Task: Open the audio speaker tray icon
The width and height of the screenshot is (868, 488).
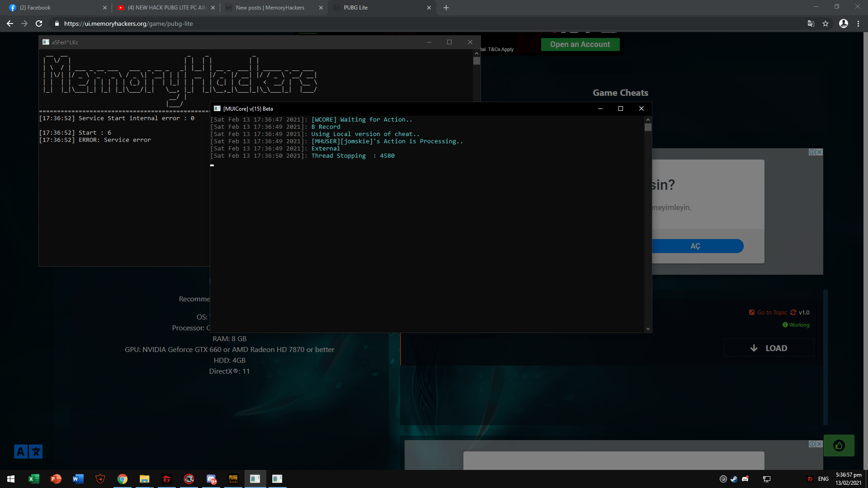Action: [x=723, y=479]
